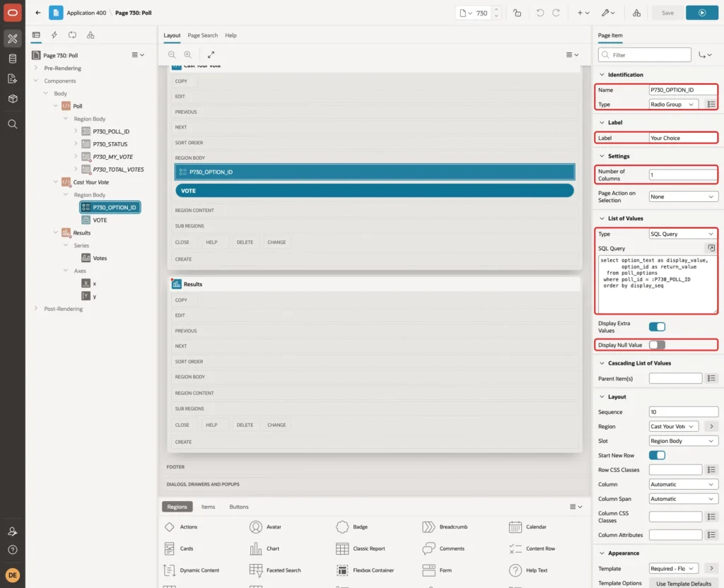The height and width of the screenshot is (588, 724).
Task: Click Use Template Defaults button
Action: point(684,583)
